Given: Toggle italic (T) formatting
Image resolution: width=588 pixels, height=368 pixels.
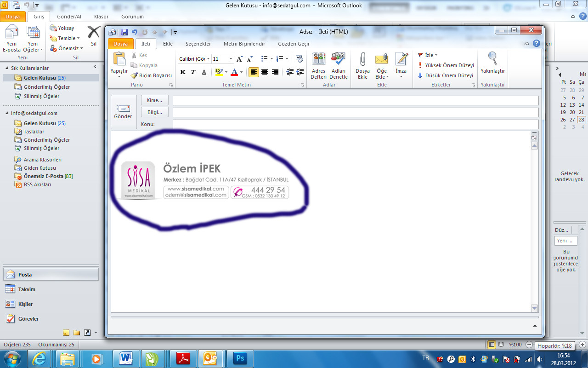Looking at the screenshot, I should click(x=193, y=72).
